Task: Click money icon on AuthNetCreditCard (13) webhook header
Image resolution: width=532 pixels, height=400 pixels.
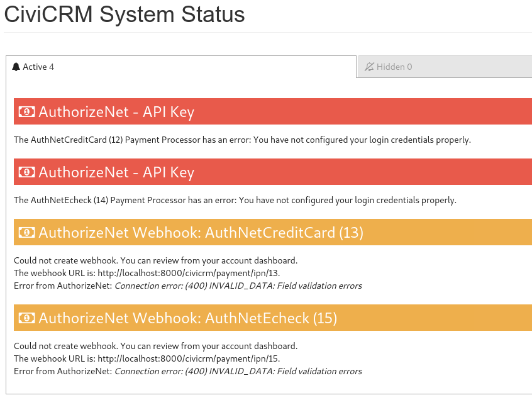Action: 27,233
